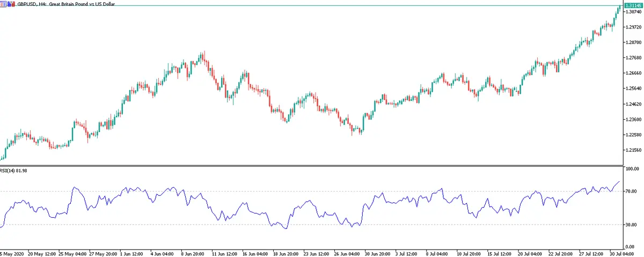This screenshot has height=257, width=644.
Task: Click the 0.00 value on the RSI scale
Action: pyautogui.click(x=632, y=246)
